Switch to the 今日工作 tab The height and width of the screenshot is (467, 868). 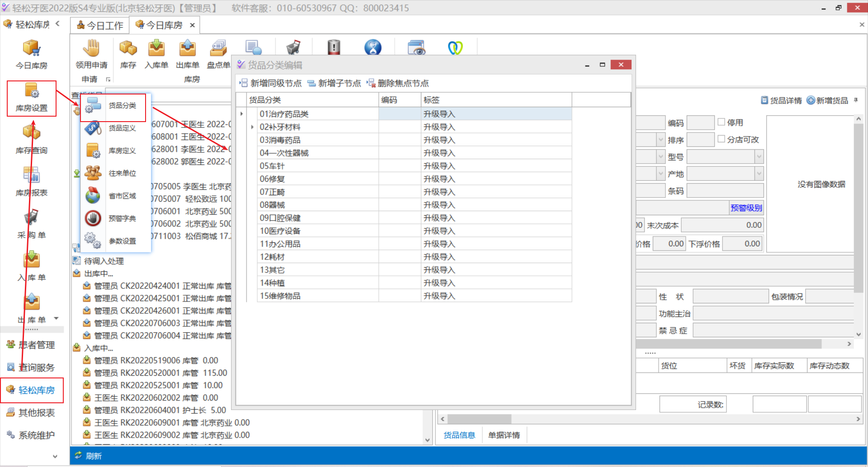(x=100, y=25)
